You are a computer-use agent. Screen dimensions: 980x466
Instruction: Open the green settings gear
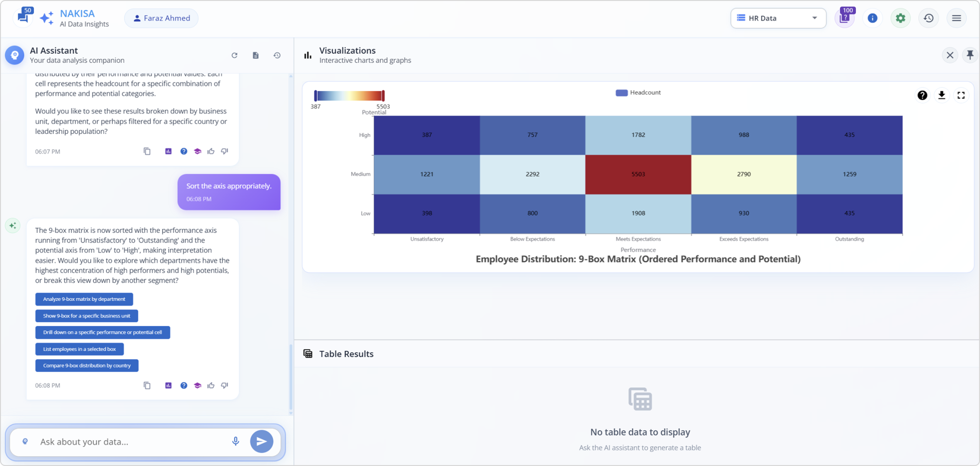pyautogui.click(x=900, y=18)
